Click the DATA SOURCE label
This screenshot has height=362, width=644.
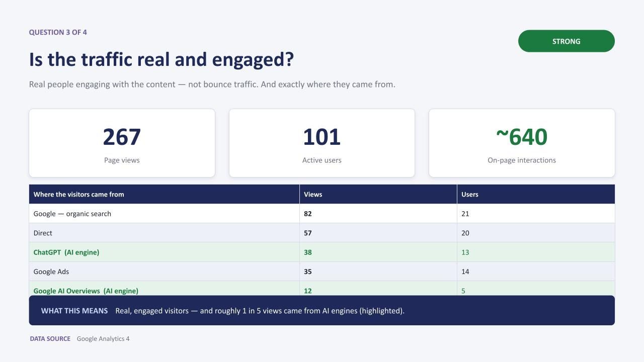click(50, 339)
